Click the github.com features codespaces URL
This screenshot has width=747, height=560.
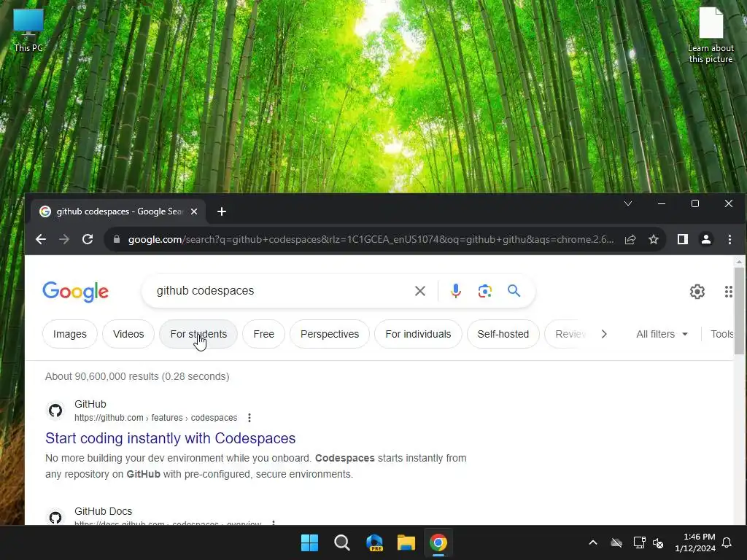click(156, 418)
